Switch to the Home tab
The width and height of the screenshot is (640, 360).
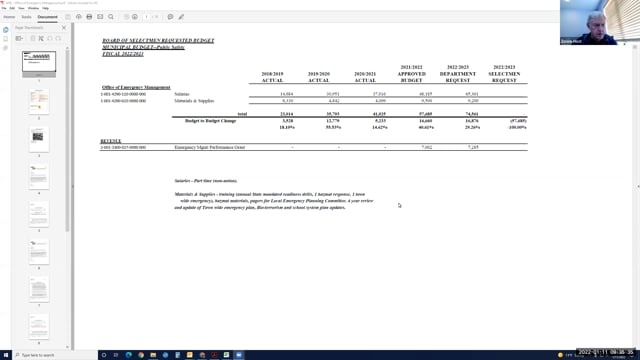(x=9, y=17)
